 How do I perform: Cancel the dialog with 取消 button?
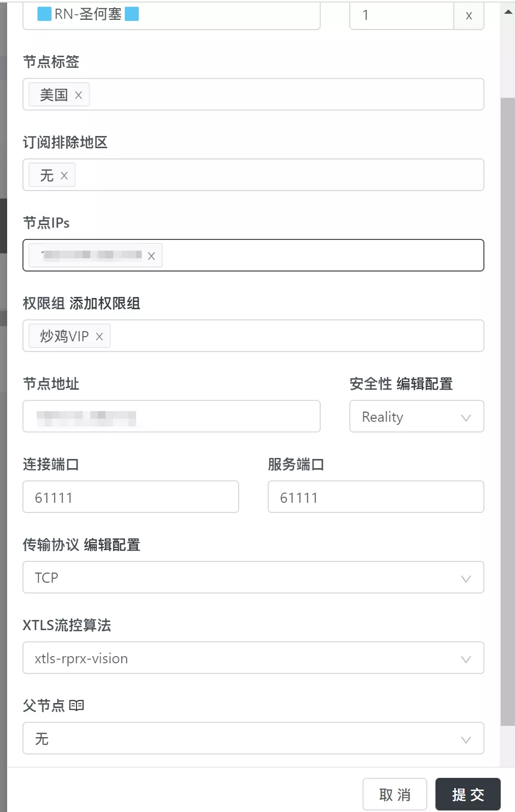[394, 794]
